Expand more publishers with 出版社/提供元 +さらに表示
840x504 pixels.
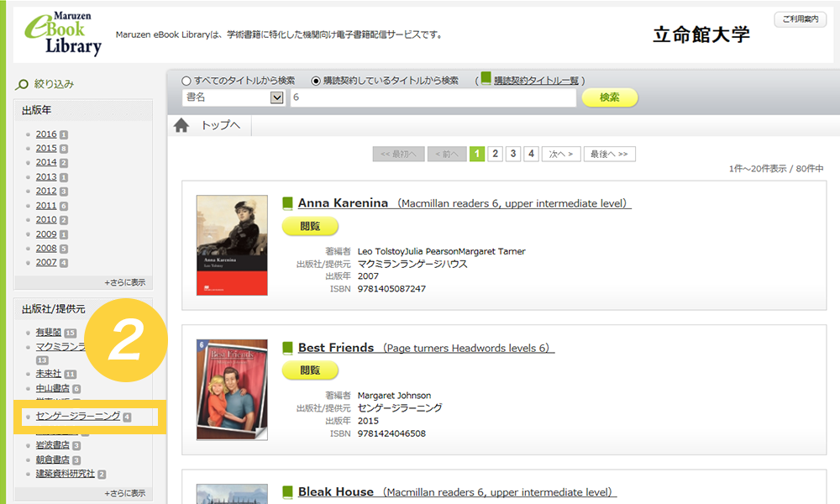click(x=125, y=493)
